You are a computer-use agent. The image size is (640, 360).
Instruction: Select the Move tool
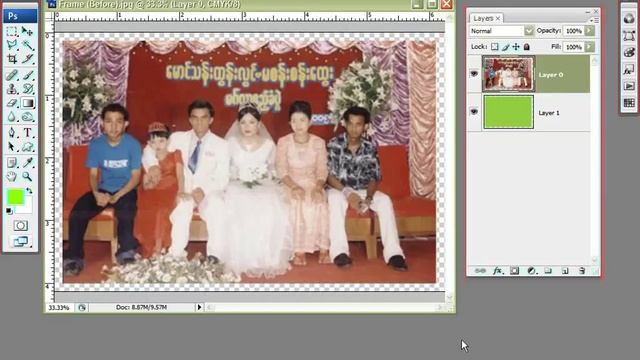click(x=27, y=31)
